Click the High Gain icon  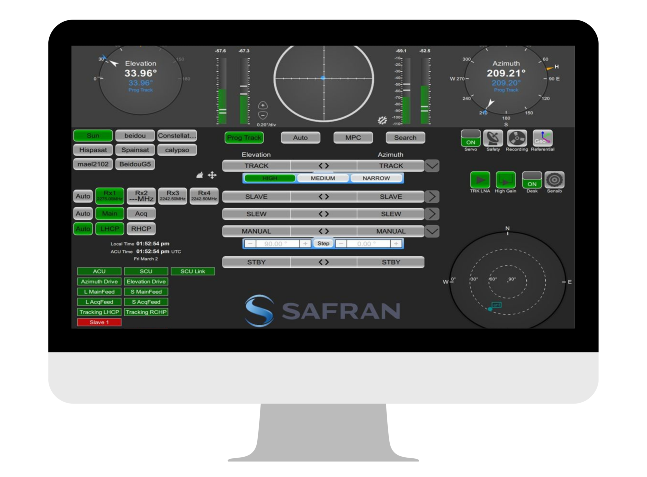coord(505,180)
